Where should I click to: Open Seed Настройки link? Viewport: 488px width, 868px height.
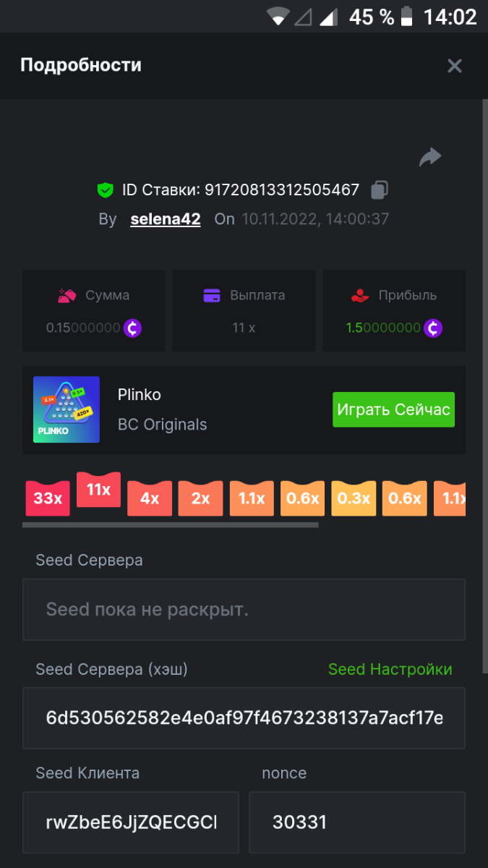390,669
